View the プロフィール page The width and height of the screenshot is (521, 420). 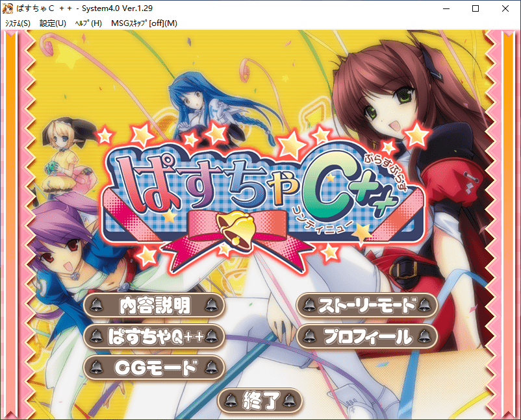click(x=367, y=336)
